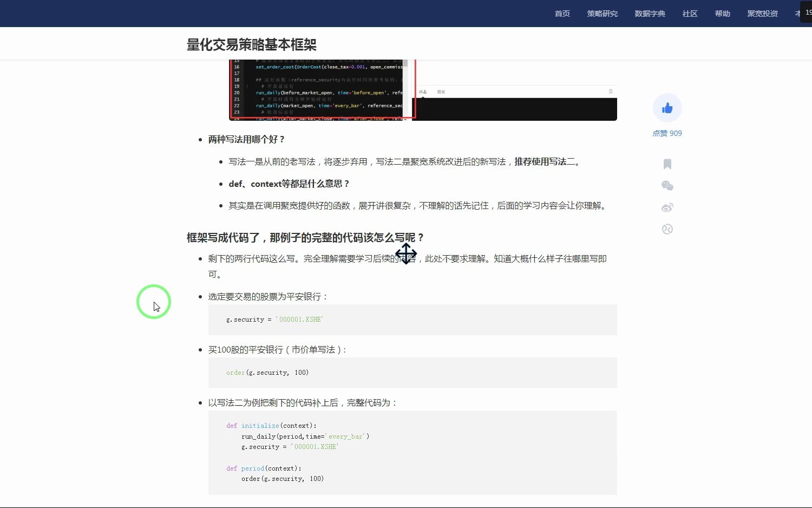
Task: Click the article title 量化交易策略基本框架
Action: (x=252, y=44)
